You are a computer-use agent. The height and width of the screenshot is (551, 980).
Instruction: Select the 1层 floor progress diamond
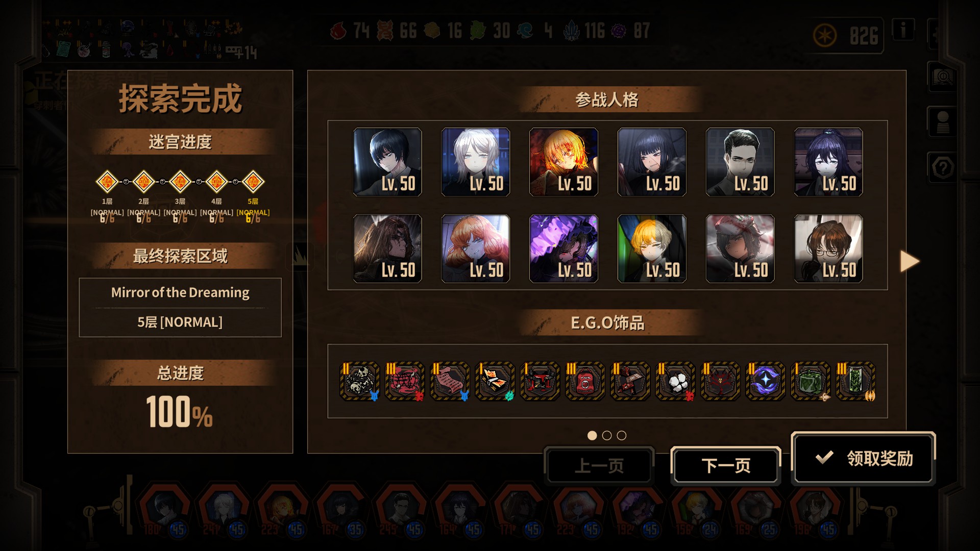(107, 181)
